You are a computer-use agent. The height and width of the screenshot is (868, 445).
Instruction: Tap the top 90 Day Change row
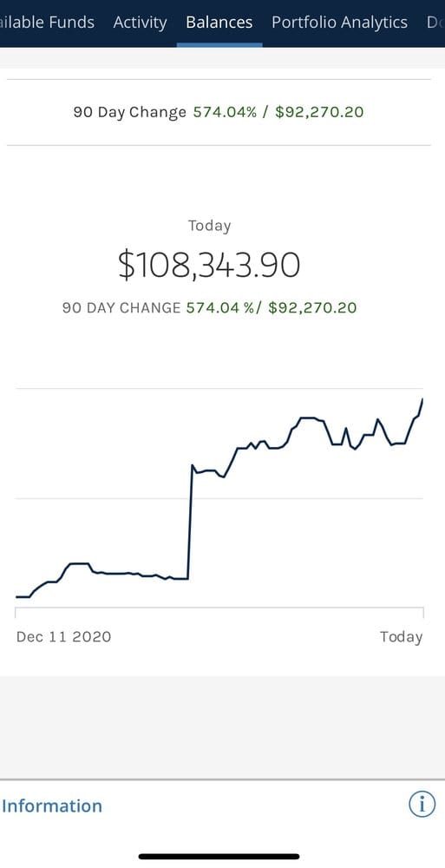[x=219, y=112]
